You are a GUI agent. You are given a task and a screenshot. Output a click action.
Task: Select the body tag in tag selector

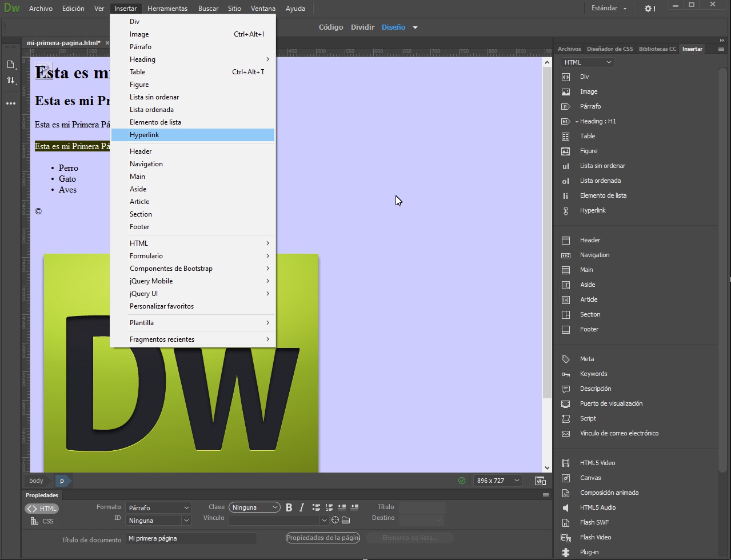36,481
